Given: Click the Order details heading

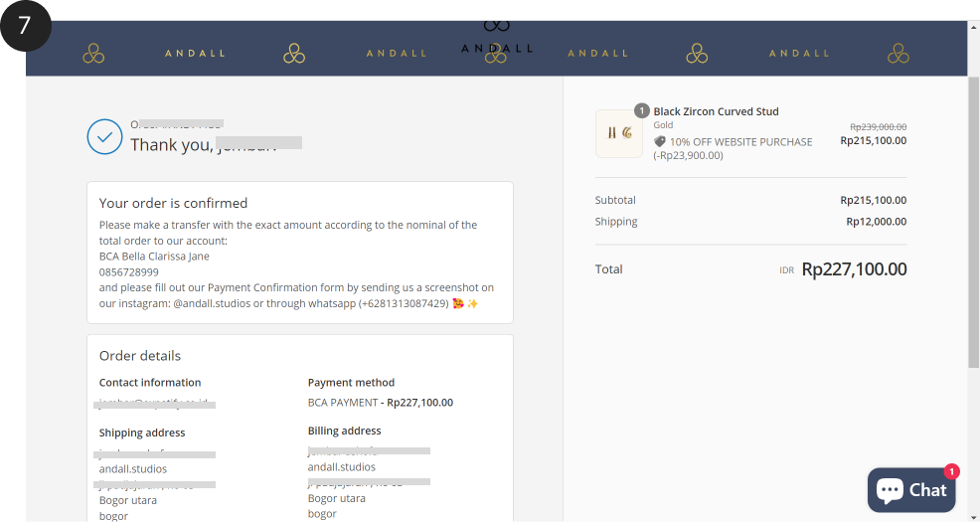Looking at the screenshot, I should 140,355.
